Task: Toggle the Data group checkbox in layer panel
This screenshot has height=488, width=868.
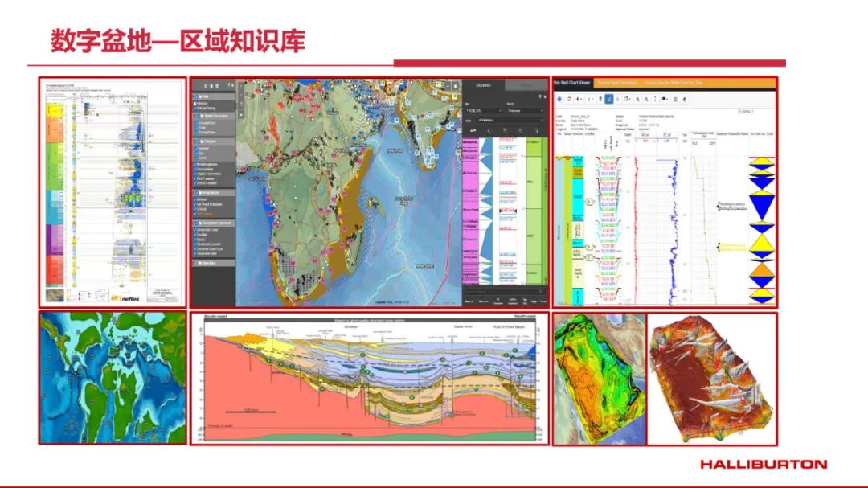Action: coord(195,97)
